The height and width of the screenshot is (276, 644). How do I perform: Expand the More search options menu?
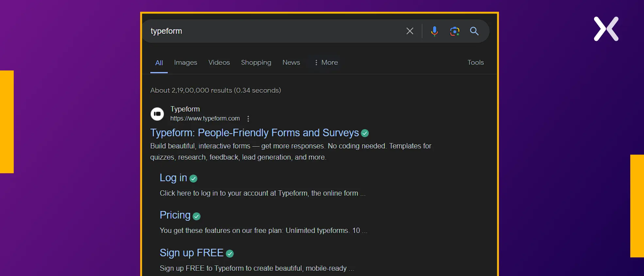click(x=326, y=62)
